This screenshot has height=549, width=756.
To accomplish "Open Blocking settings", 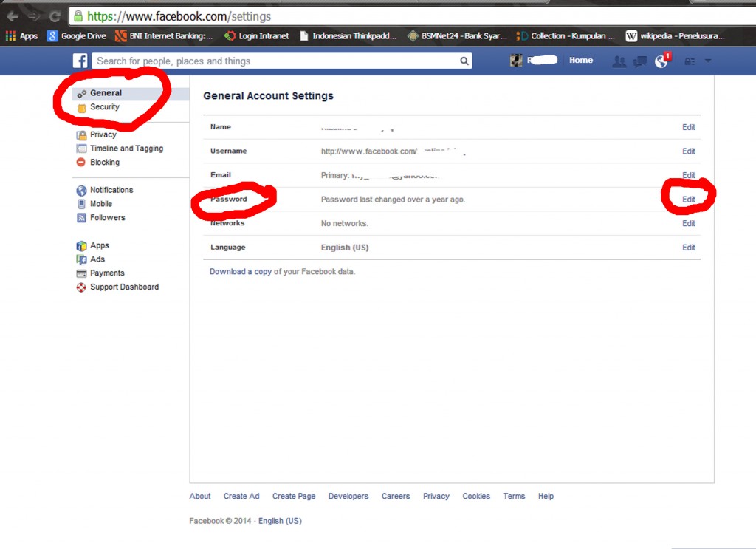I will tap(105, 162).
